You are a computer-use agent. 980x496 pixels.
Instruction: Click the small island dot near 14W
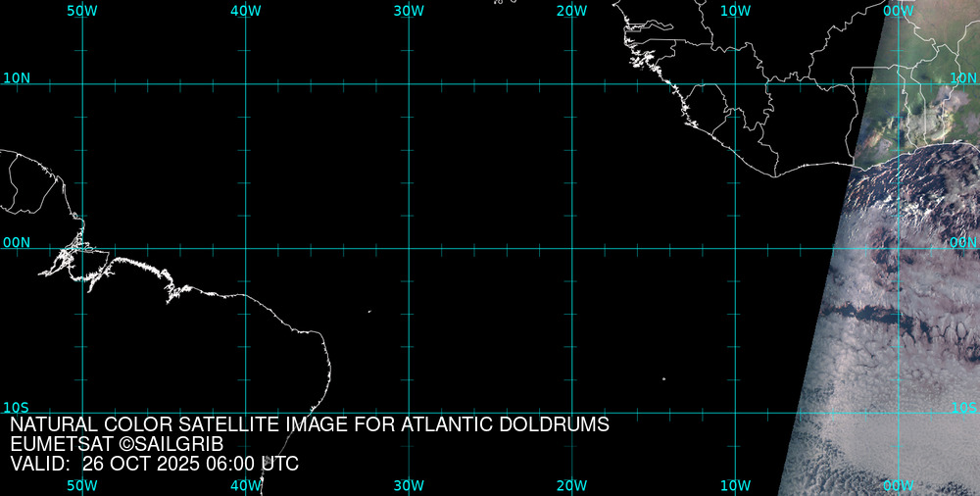click(x=663, y=378)
